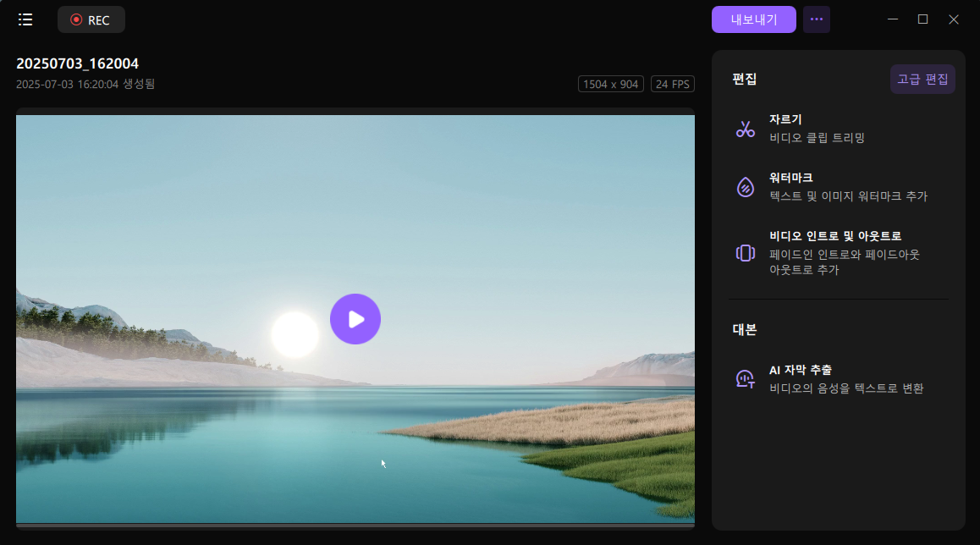Viewport: 980px width, 545px height.
Task: Click the AI 자막 추출 microphone icon
Action: [745, 379]
